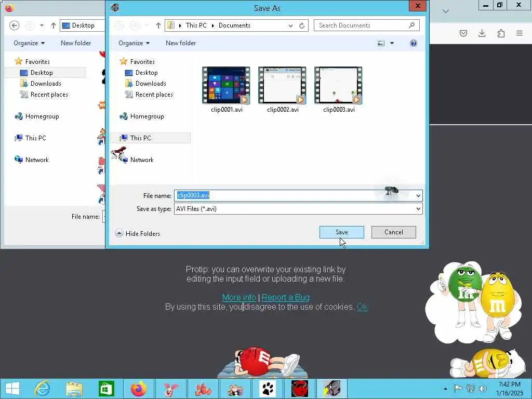
Task: Collapse panes with Hide Folders
Action: (x=137, y=233)
